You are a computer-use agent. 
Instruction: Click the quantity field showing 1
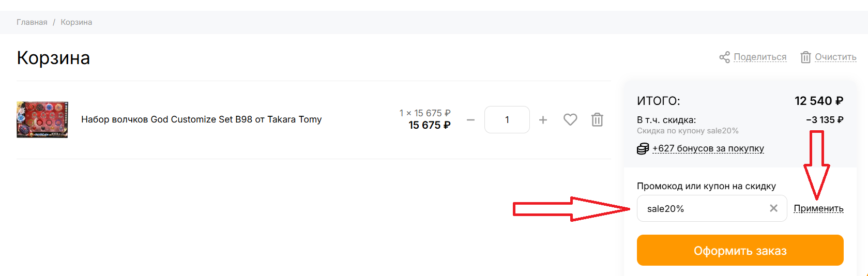click(507, 120)
